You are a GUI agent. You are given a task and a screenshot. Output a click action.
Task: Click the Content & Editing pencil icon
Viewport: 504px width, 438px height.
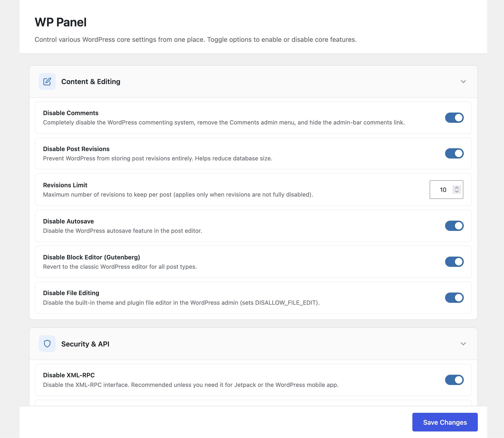(47, 81)
